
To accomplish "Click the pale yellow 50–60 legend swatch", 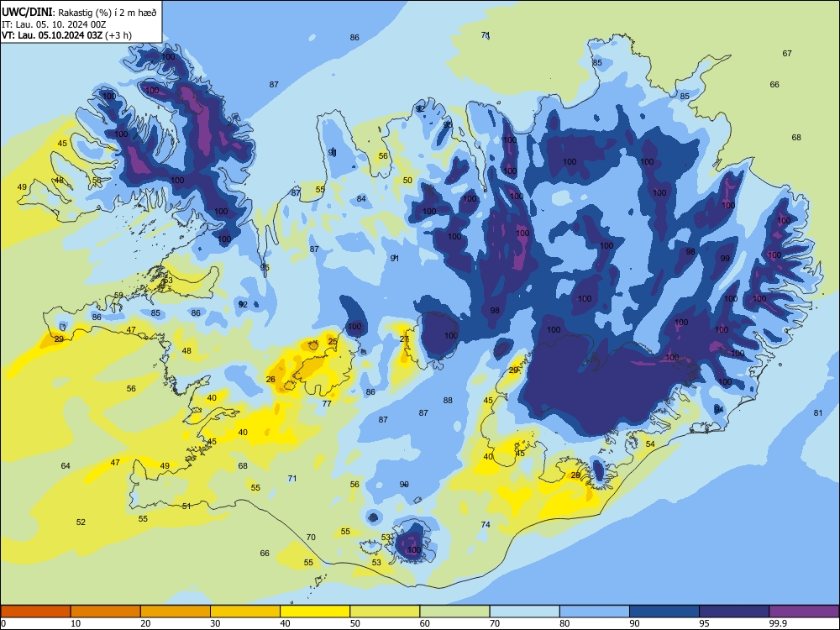I will point(385,612).
